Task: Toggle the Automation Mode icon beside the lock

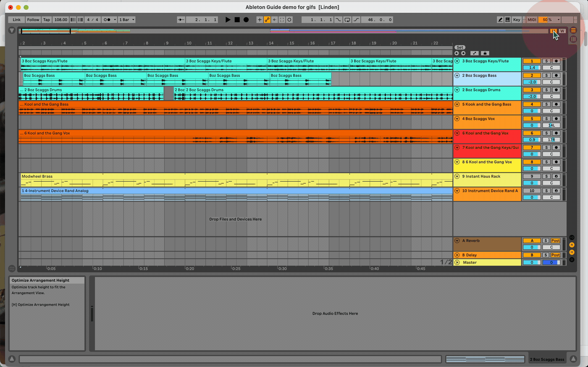Action: (474, 53)
